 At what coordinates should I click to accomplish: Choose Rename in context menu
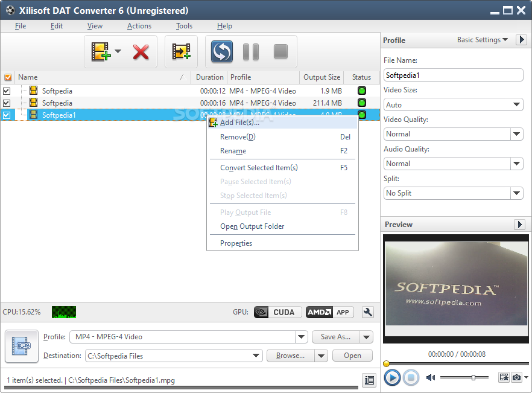tap(283, 151)
